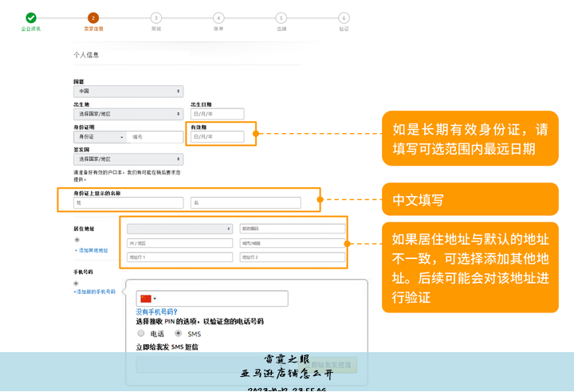574x392 pixels.
Task: Click step 5 circle 店铺
Action: (281, 18)
